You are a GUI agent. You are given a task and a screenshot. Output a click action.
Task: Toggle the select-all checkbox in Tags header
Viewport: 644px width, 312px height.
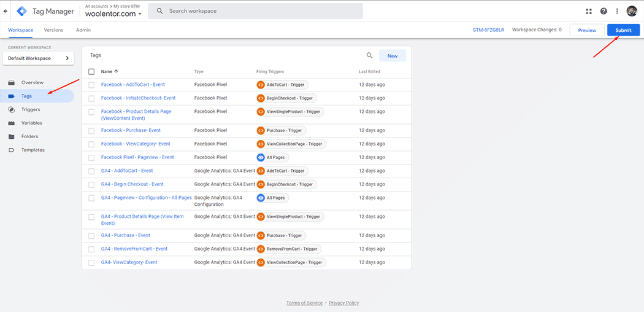coord(91,71)
